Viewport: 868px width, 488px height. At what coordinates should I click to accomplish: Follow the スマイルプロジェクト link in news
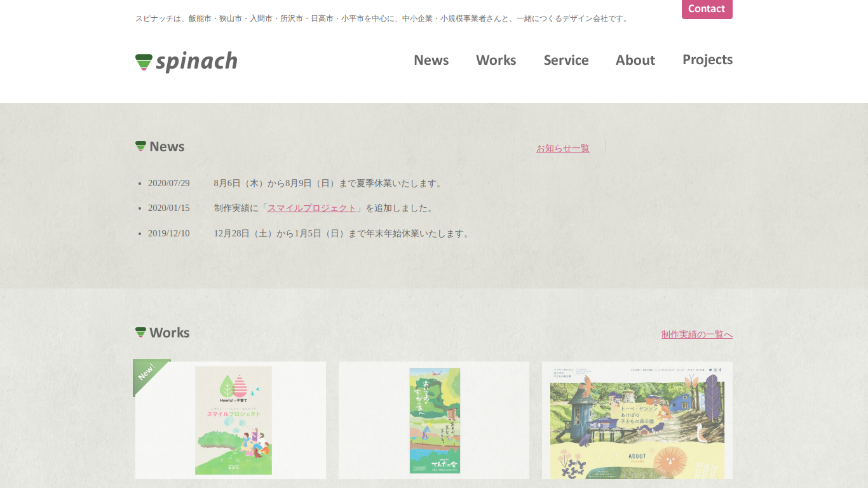point(312,208)
